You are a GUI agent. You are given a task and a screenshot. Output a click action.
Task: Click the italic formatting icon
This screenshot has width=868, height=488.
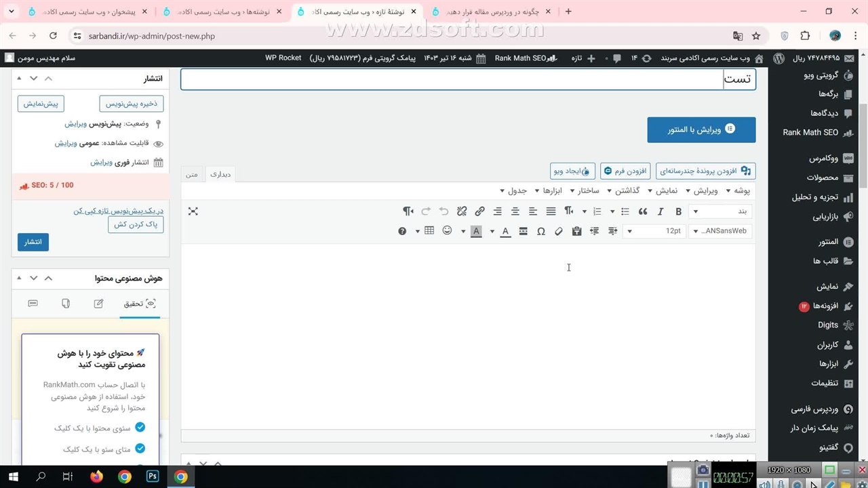pyautogui.click(x=660, y=211)
